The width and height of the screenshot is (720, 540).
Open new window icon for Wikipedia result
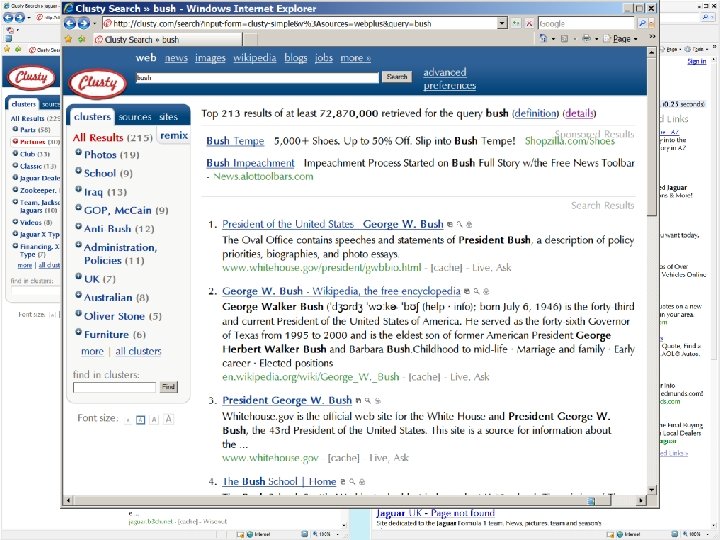[x=467, y=291]
